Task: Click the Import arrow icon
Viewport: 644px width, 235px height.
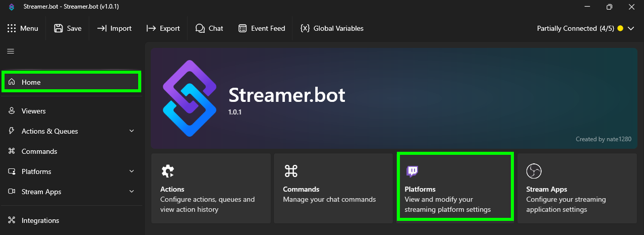Action: click(102, 29)
